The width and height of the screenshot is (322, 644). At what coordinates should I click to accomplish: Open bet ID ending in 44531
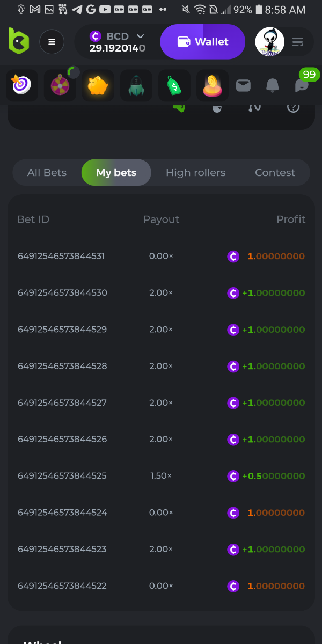tap(61, 257)
